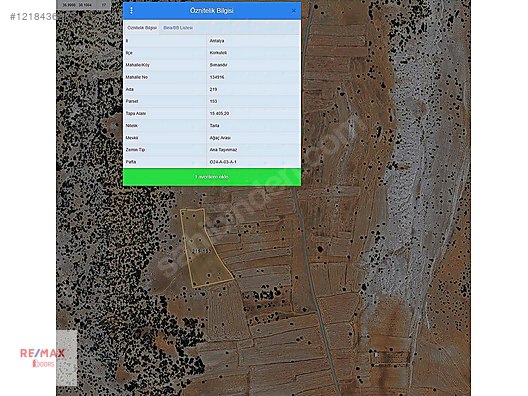Viewport: 528px width, 396px height.
Task: Close the Öznitelik Bilgisi dialog
Action: point(294,11)
